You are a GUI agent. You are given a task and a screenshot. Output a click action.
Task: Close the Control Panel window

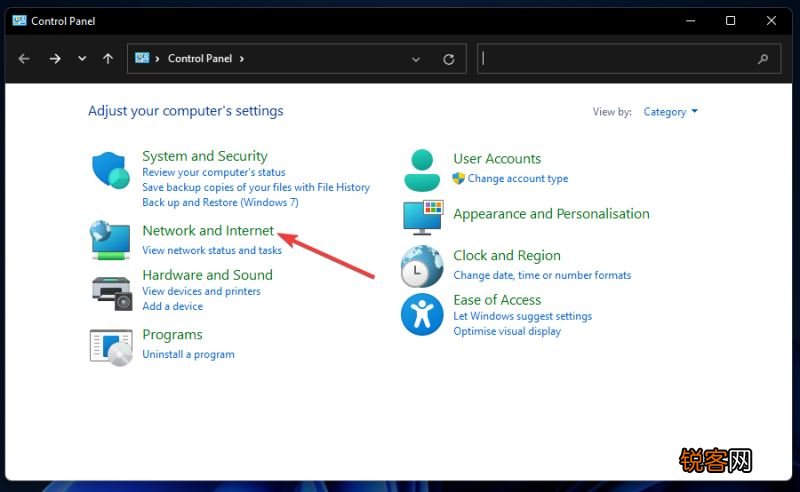pos(771,21)
